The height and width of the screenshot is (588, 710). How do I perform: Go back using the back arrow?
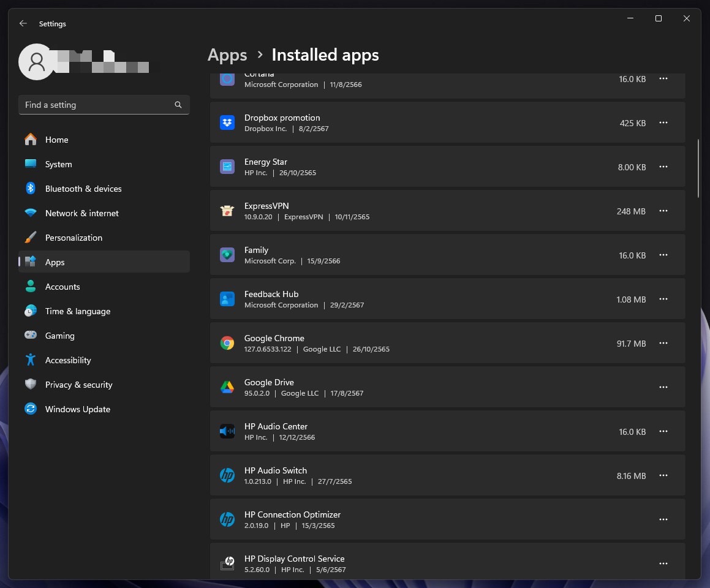click(23, 23)
